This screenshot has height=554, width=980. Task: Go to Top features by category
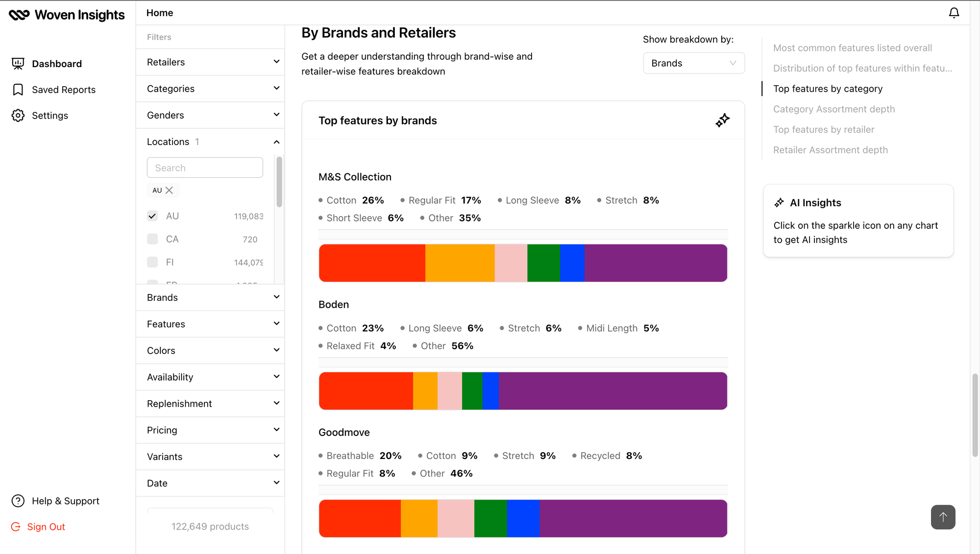pyautogui.click(x=828, y=89)
